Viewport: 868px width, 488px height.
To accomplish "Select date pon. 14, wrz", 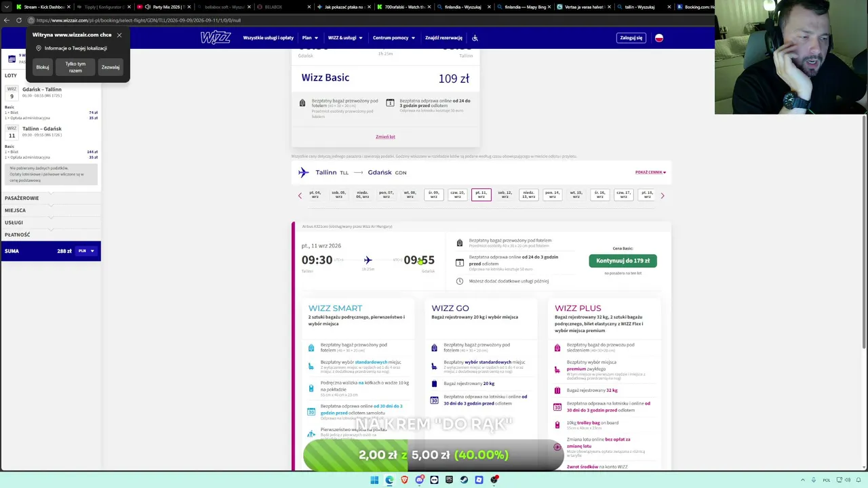I will (552, 195).
